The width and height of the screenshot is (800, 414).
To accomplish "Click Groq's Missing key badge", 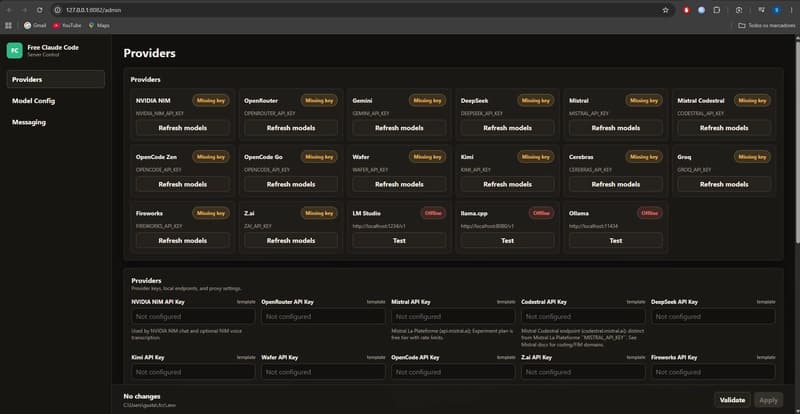I will click(x=753, y=157).
